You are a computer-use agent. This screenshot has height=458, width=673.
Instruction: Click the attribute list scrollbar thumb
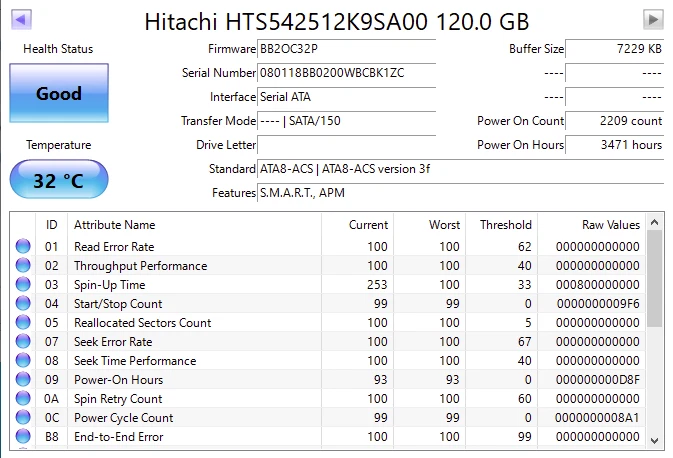655,279
